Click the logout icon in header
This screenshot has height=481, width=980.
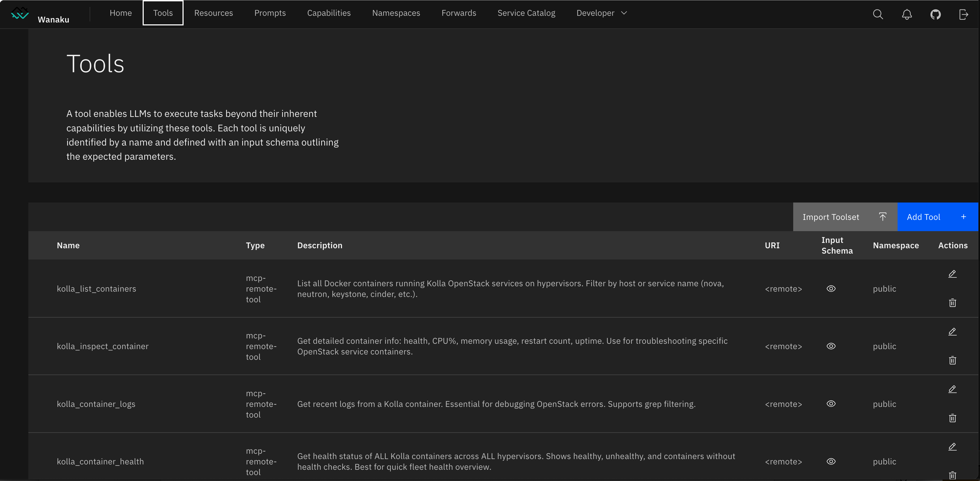click(x=964, y=14)
